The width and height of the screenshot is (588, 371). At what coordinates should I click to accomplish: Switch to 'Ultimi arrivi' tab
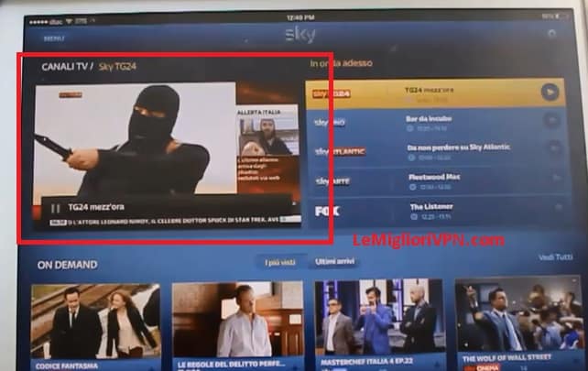tap(334, 261)
